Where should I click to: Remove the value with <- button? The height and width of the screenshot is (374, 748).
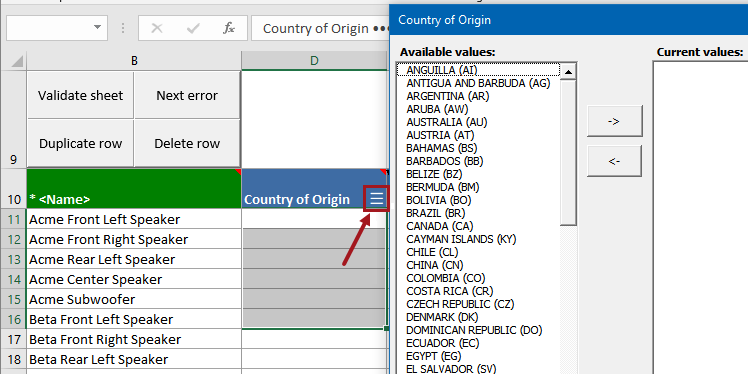(614, 161)
